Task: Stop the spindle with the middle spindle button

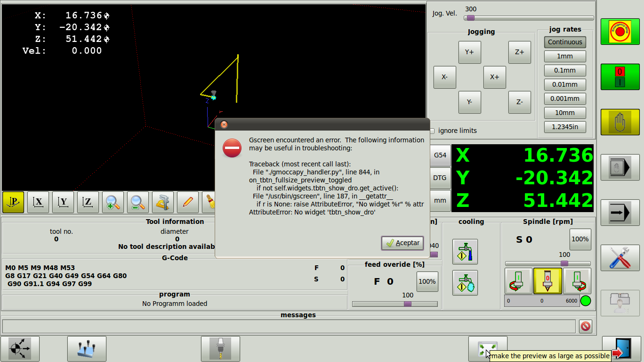Action: [547, 281]
